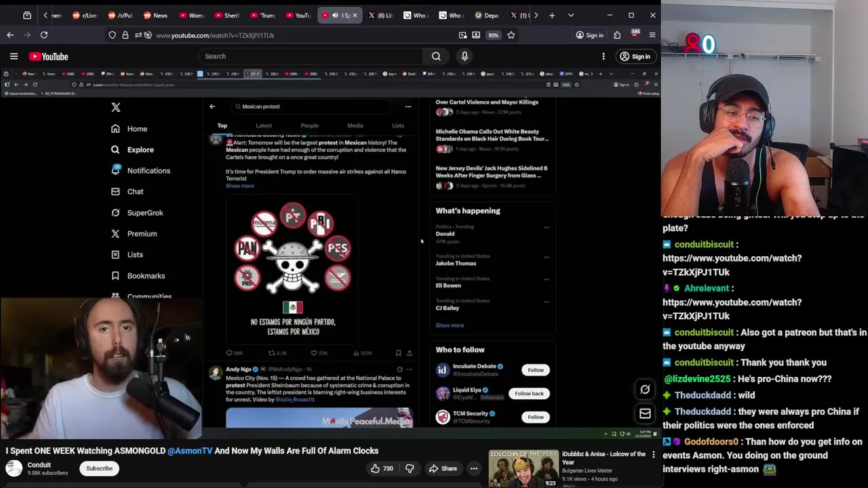This screenshot has width=868, height=488.
Task: Click the YouTube logo
Action: tap(48, 56)
